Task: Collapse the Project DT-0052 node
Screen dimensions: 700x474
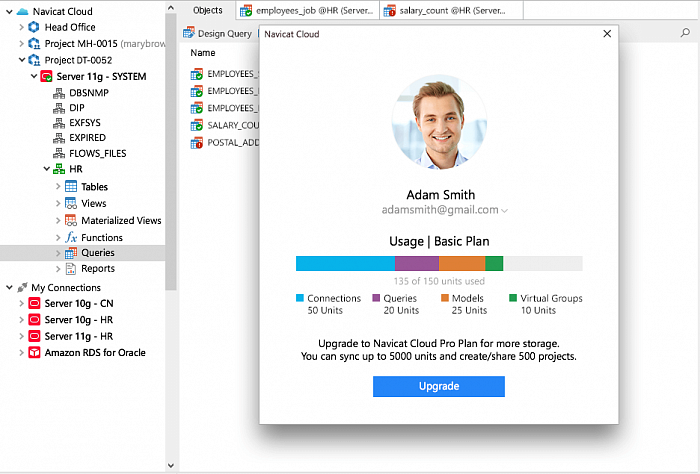Action: [21, 60]
